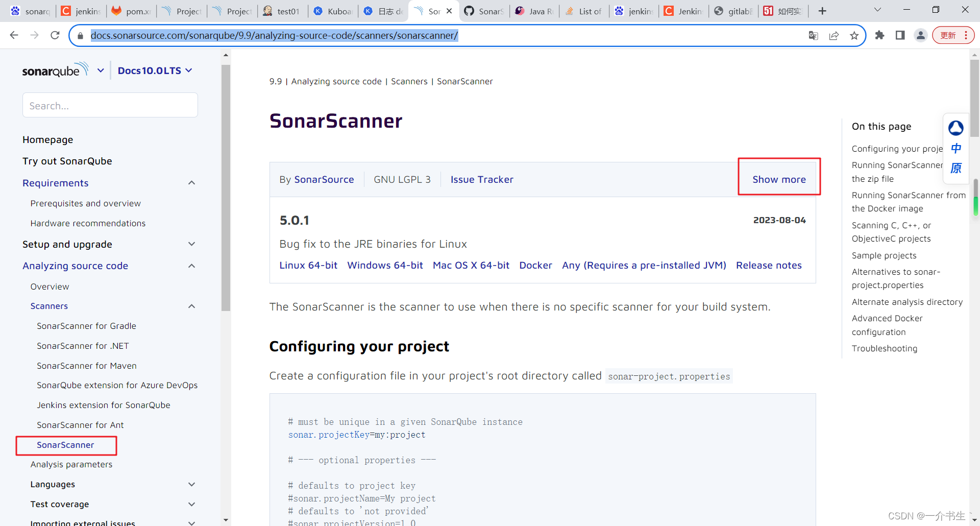Toggle the browser side panel icon
Viewport: 980px width, 526px height.
point(900,35)
